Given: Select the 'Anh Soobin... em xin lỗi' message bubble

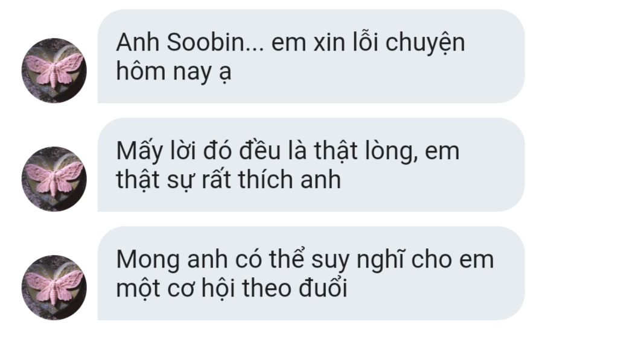Looking at the screenshot, I should [x=311, y=56].
